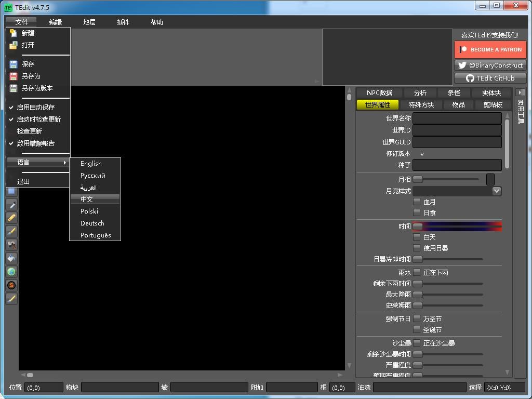Click the 保存 save disk icon
Image resolution: width=532 pixels, height=399 pixels.
(x=14, y=64)
